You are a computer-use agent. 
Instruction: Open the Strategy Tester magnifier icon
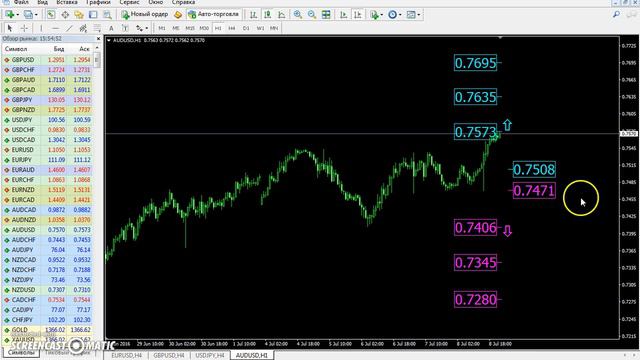point(107,15)
